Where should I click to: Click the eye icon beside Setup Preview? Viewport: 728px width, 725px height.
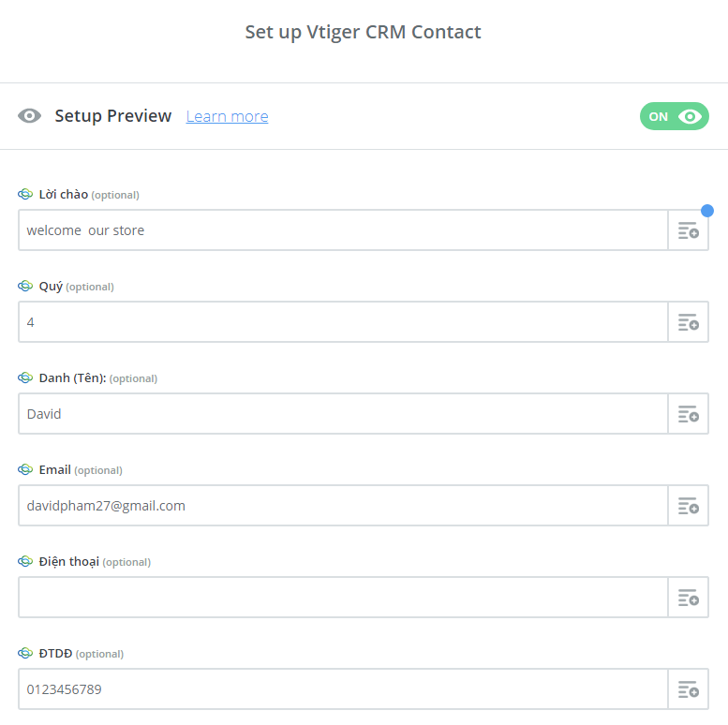pos(30,116)
